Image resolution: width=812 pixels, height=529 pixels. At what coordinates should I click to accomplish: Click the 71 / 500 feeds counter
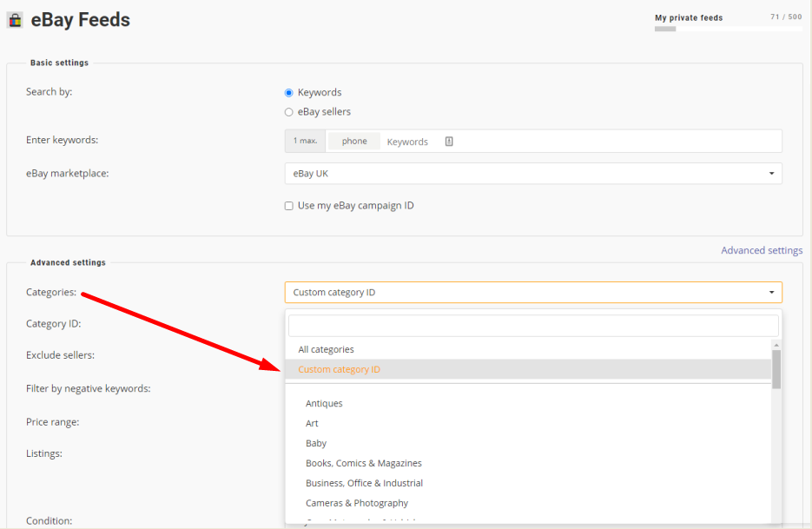click(x=786, y=17)
